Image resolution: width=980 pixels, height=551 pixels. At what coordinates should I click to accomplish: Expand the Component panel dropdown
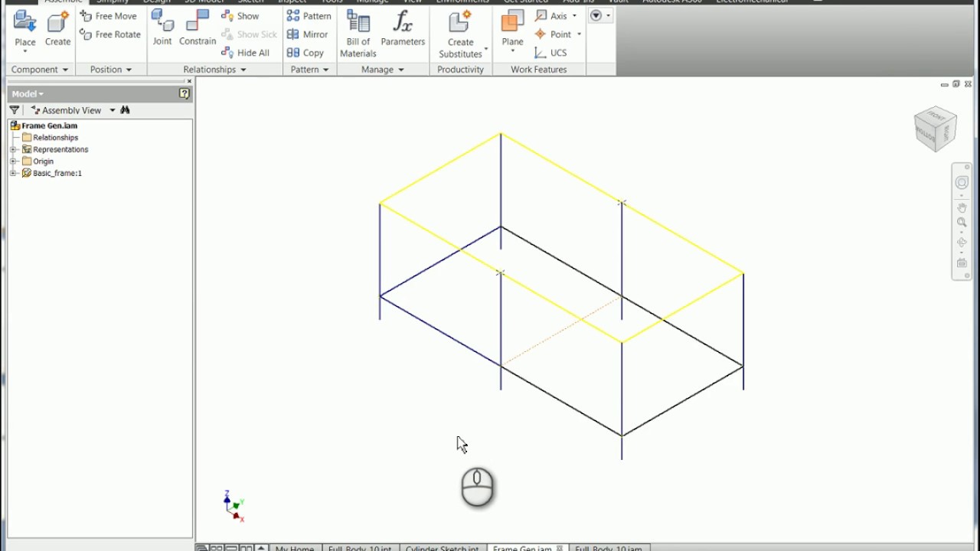tap(65, 70)
